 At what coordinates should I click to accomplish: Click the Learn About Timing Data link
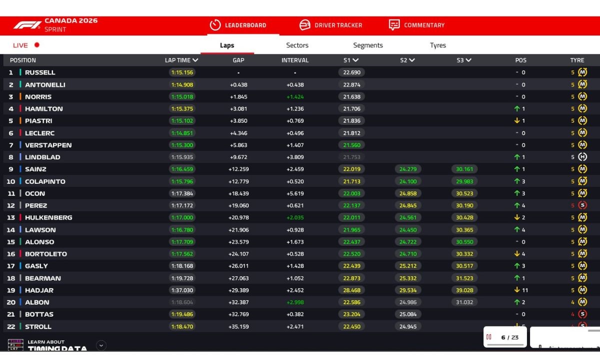click(x=57, y=346)
